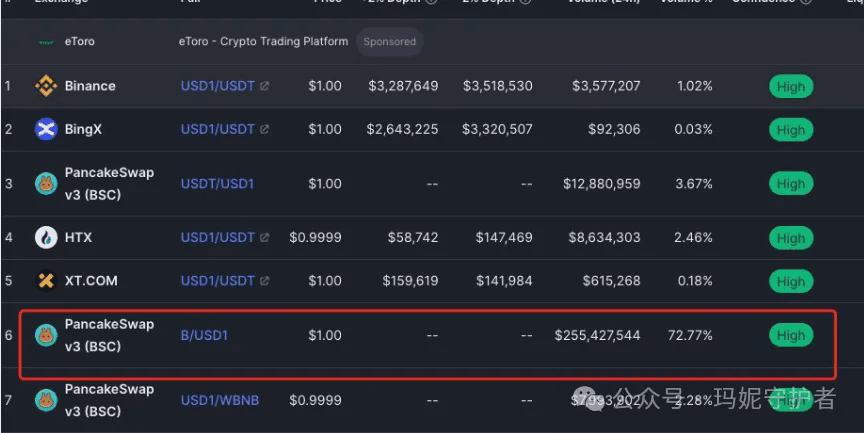Click the HTX flame logo icon

(46, 237)
